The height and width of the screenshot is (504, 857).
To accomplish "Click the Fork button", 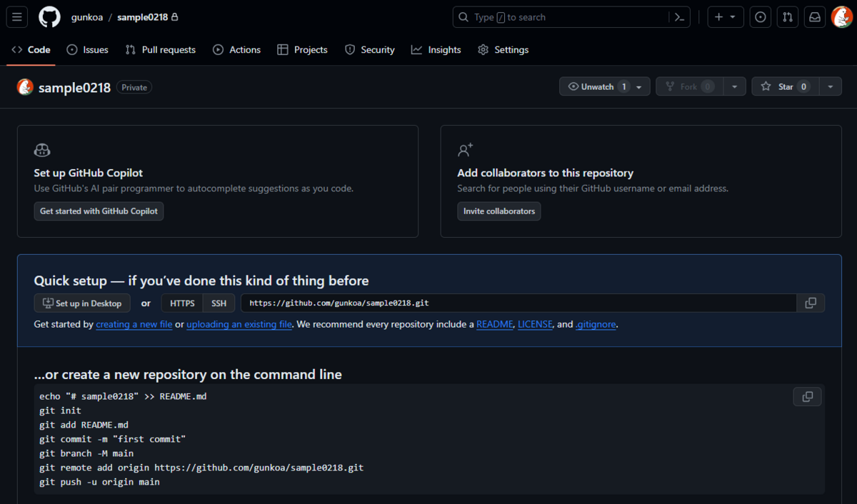I will [689, 86].
